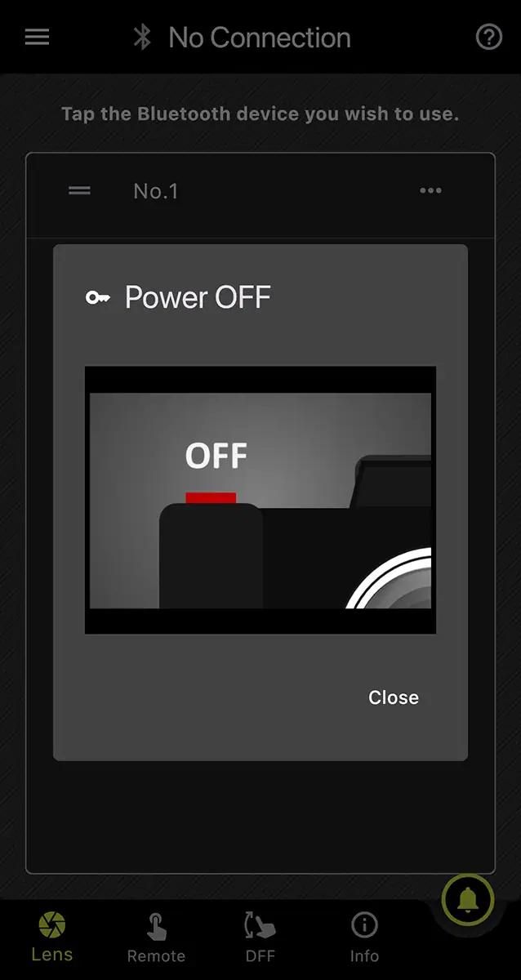
Task: Grab the reorder handle for No.1
Action: pyautogui.click(x=79, y=190)
